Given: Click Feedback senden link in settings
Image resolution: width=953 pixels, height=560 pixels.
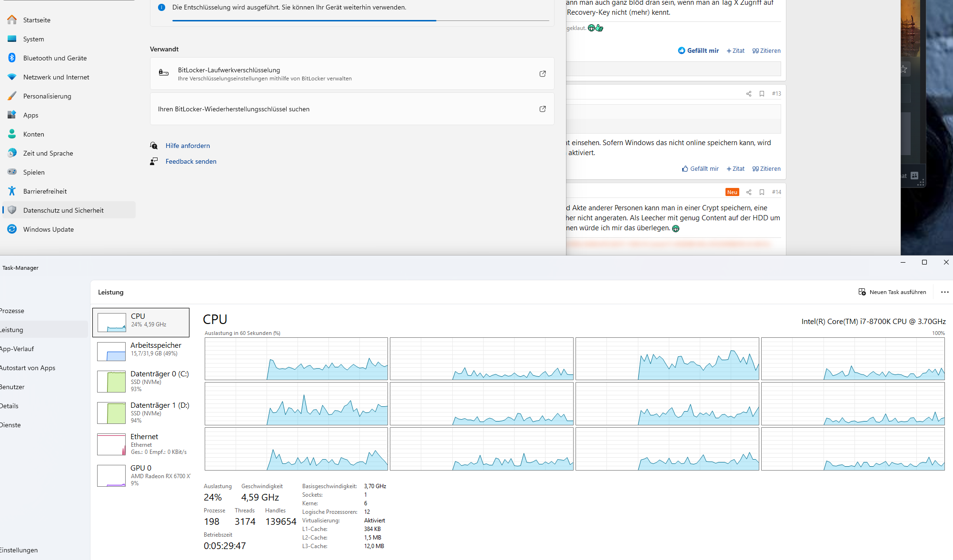Looking at the screenshot, I should [x=191, y=161].
